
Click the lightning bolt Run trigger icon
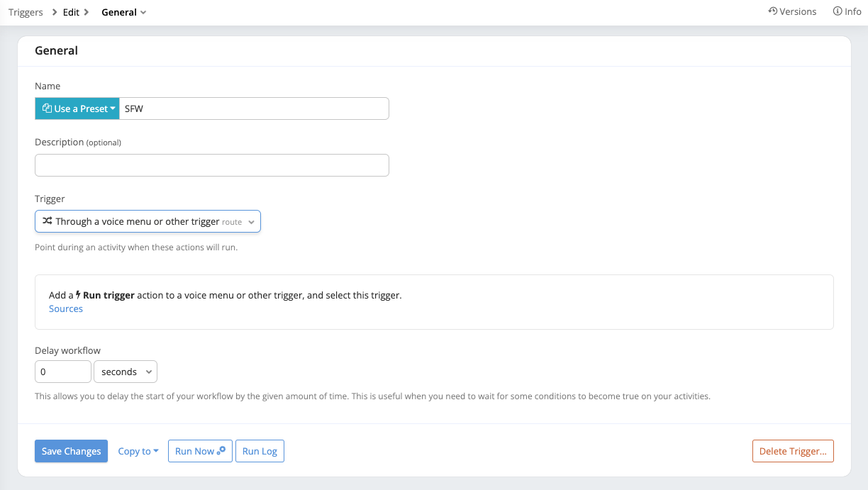pyautogui.click(x=79, y=295)
